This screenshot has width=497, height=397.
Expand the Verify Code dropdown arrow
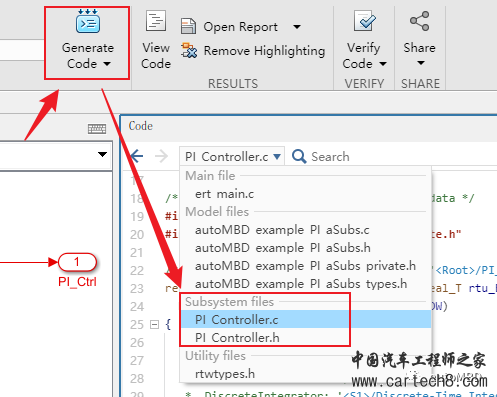tap(383, 64)
